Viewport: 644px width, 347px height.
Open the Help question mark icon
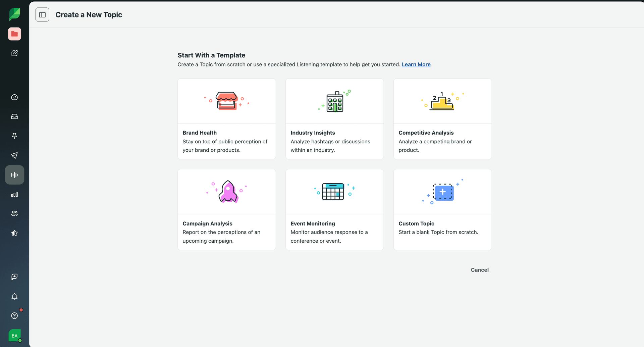(x=14, y=315)
